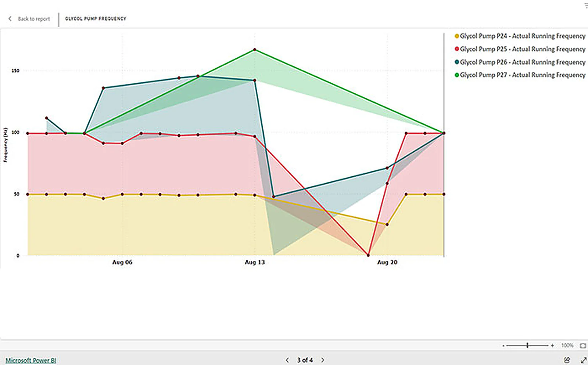The width and height of the screenshot is (588, 365).
Task: Click the 3 of 4 page indicator
Action: coord(305,360)
